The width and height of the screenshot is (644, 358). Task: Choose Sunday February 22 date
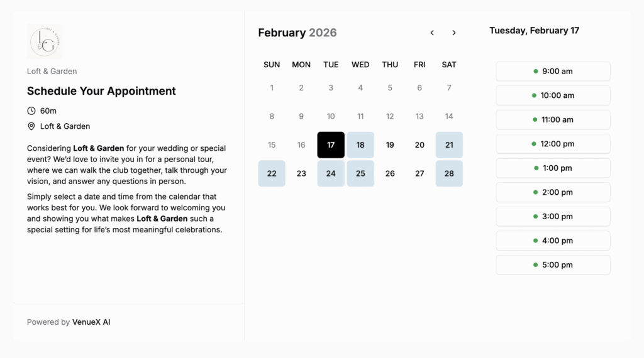pos(272,174)
